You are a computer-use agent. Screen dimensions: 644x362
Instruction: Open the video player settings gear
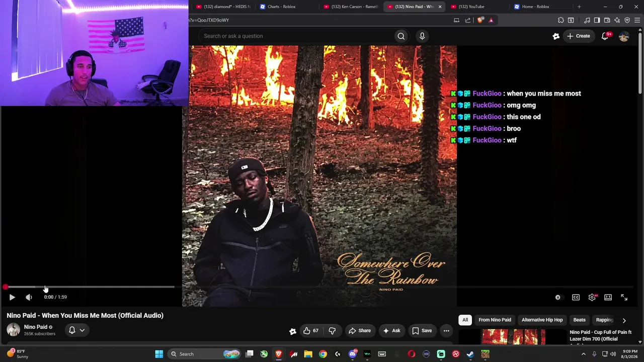(x=592, y=298)
